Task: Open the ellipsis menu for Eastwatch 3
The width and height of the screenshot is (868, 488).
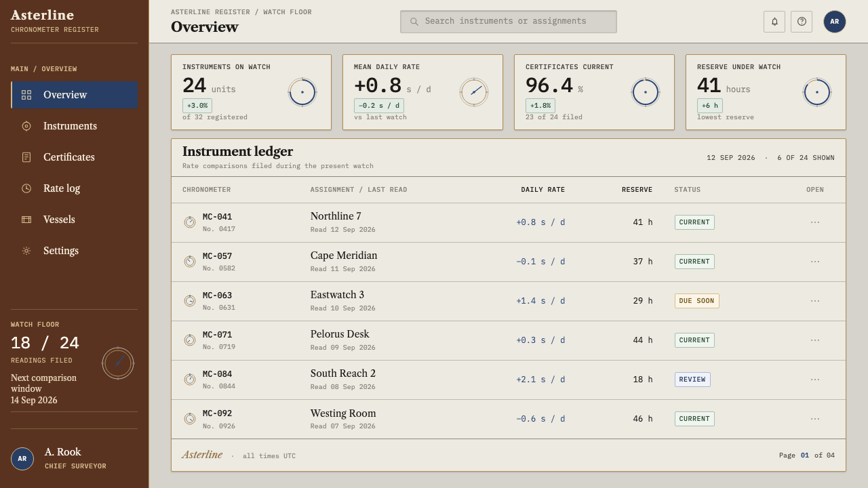Action: (x=815, y=301)
